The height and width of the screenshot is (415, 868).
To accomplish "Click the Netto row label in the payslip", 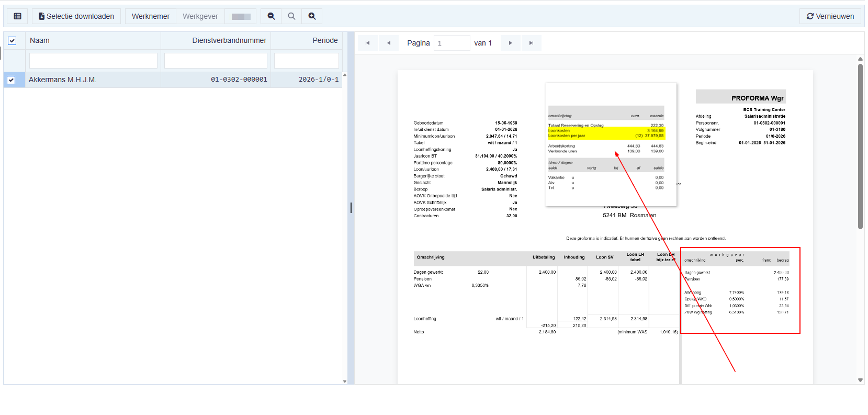I will (x=419, y=332).
